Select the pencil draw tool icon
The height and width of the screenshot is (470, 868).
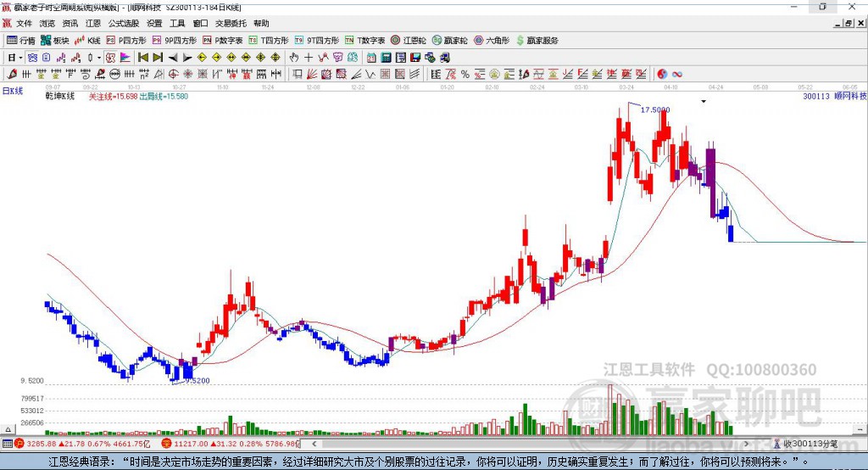12,74
